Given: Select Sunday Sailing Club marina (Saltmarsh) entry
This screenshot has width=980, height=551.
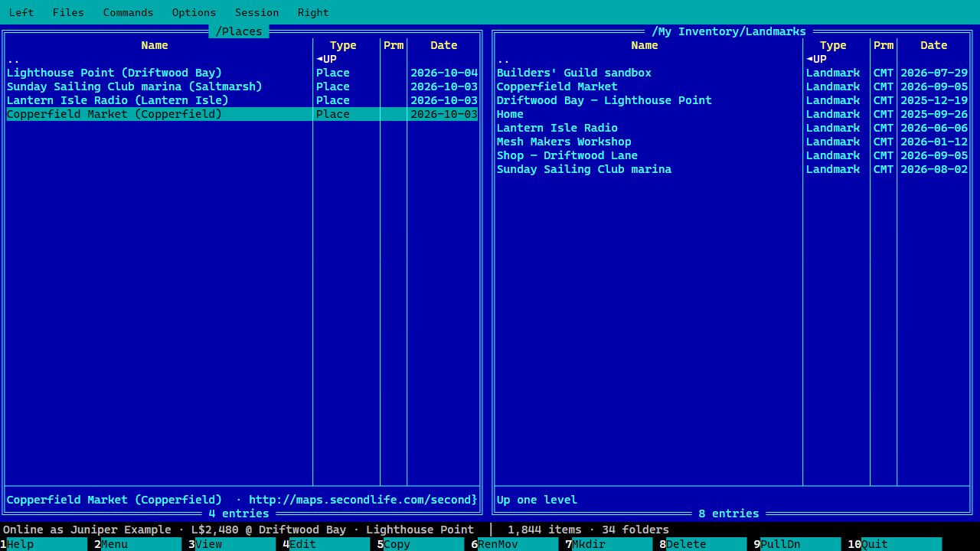Looking at the screenshot, I should tap(242, 86).
